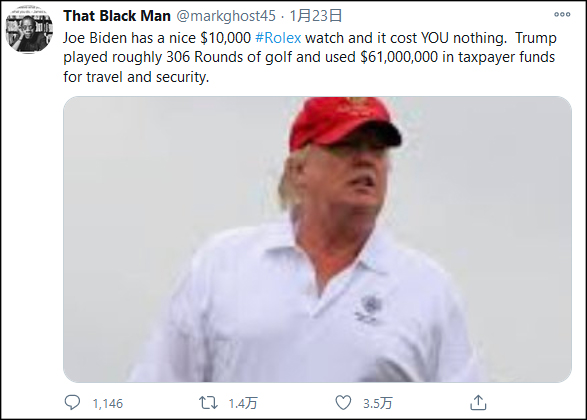
Task: Open the #Rolex hashtag link
Action: [278, 38]
